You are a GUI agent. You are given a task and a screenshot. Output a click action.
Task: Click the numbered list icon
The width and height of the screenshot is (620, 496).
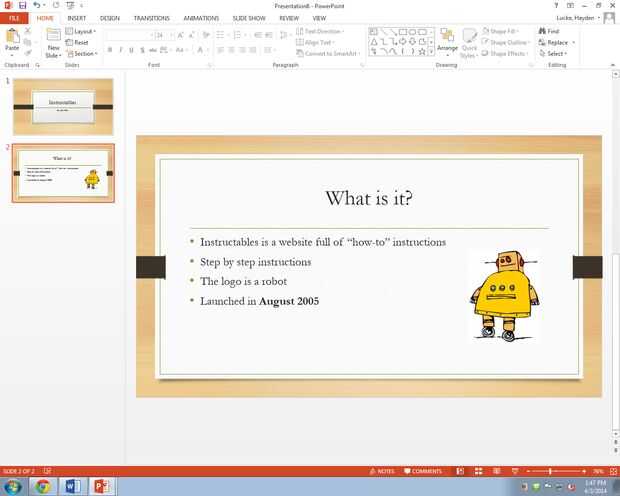tap(237, 35)
